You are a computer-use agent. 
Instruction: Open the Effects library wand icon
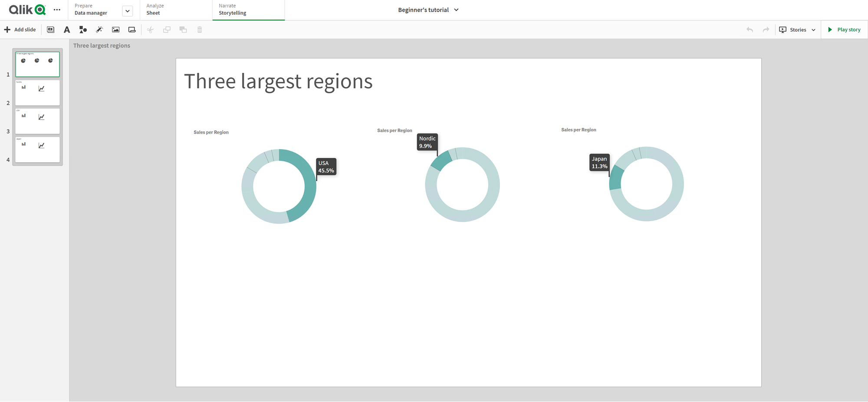pos(99,29)
